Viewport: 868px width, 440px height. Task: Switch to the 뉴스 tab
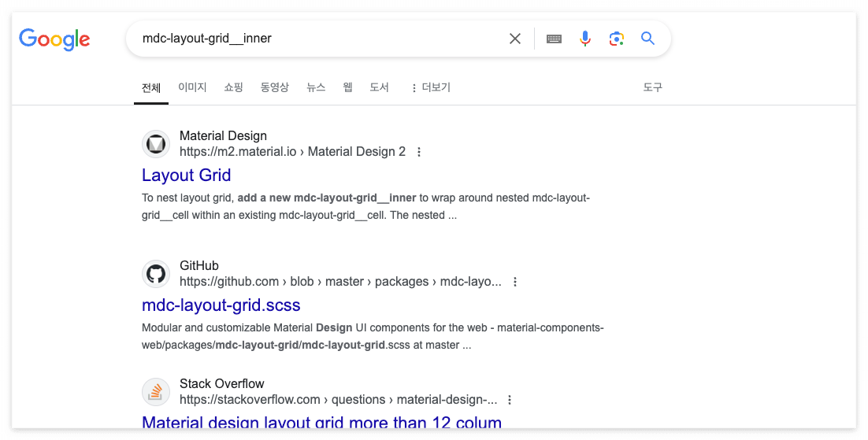click(316, 87)
